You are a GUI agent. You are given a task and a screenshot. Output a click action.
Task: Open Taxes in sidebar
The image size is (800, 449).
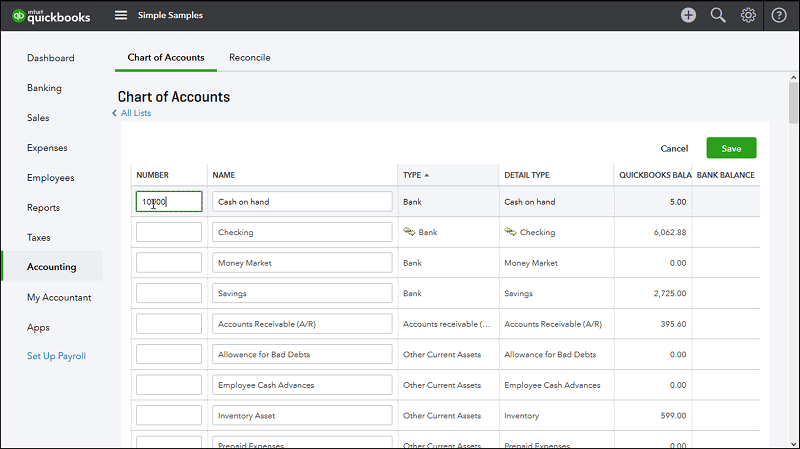tap(39, 238)
